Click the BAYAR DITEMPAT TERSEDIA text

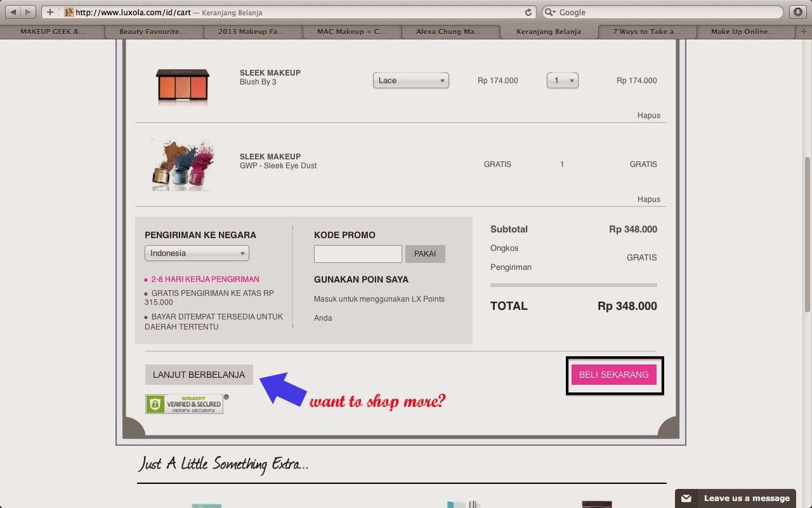[x=214, y=322]
